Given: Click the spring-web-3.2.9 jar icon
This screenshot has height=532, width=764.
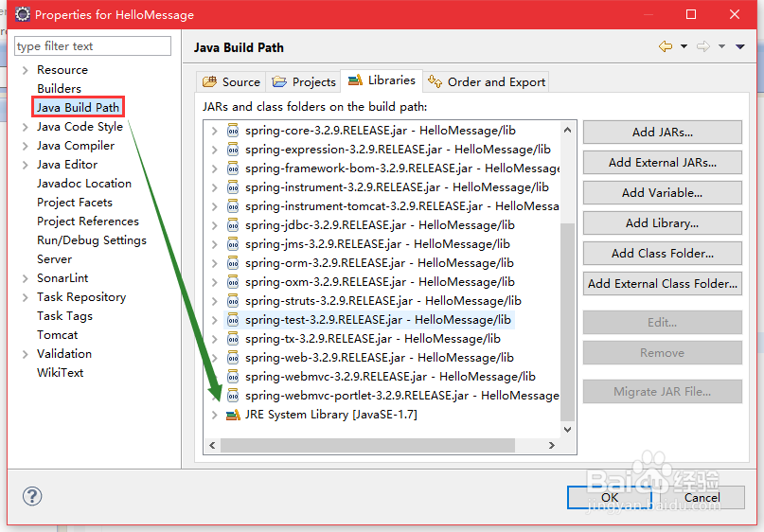Looking at the screenshot, I should tap(233, 358).
